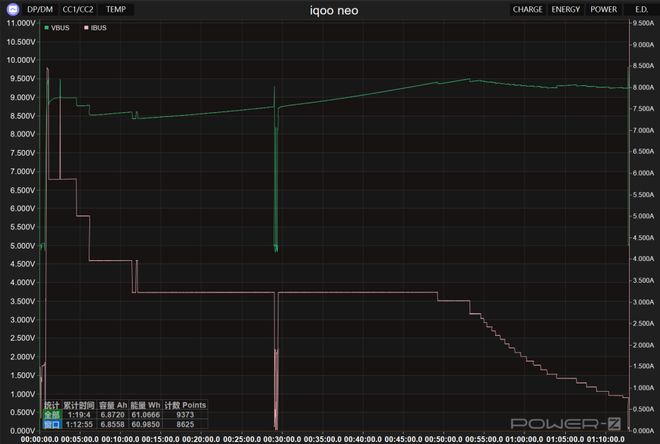This screenshot has height=444, width=660.
Task: Click the E.D. button
Action: point(641,9)
